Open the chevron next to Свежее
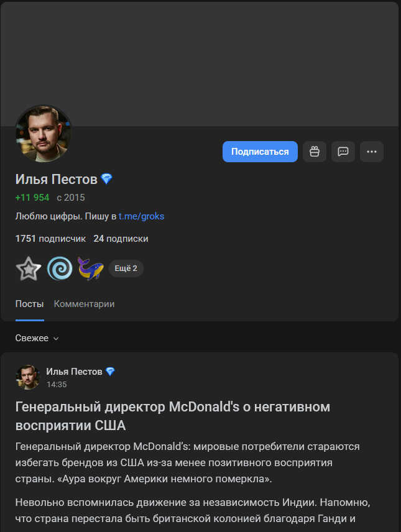The width and height of the screenshot is (401, 532). pos(55,339)
